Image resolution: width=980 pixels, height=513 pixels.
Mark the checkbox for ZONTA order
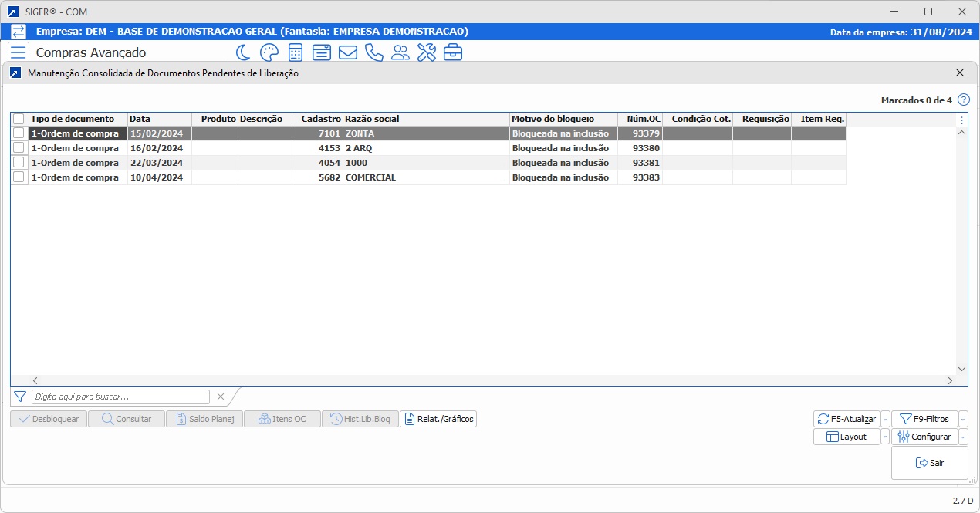[x=19, y=133]
